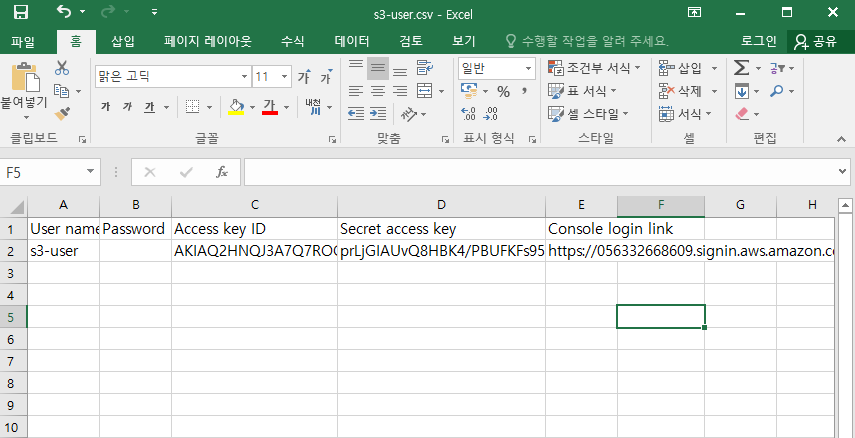Open the find and select magnifier
The width and height of the screenshot is (855, 438).
[x=782, y=91]
